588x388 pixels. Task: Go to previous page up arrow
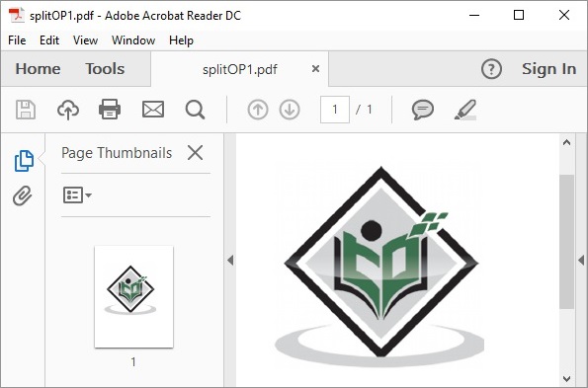(258, 110)
